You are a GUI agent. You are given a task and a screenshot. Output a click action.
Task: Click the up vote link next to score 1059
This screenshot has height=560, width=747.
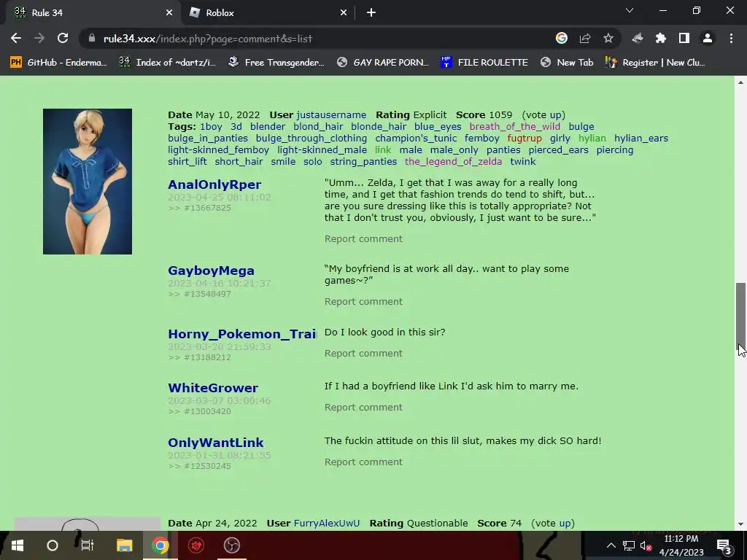click(556, 114)
